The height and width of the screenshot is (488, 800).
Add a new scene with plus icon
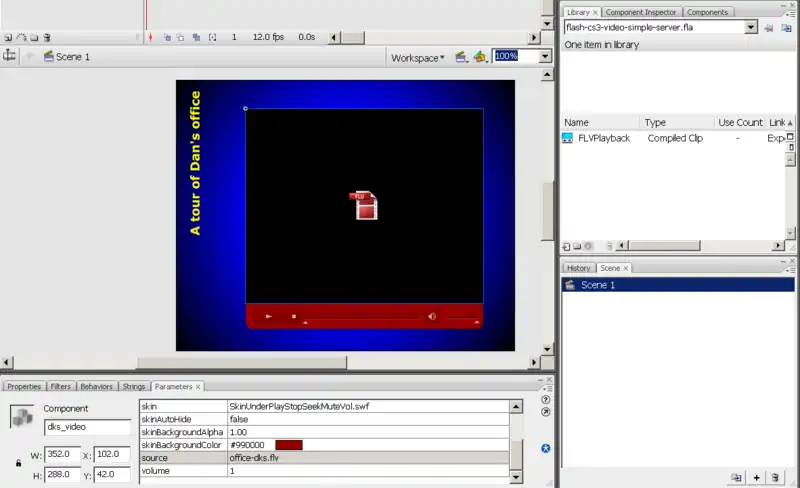click(x=755, y=478)
